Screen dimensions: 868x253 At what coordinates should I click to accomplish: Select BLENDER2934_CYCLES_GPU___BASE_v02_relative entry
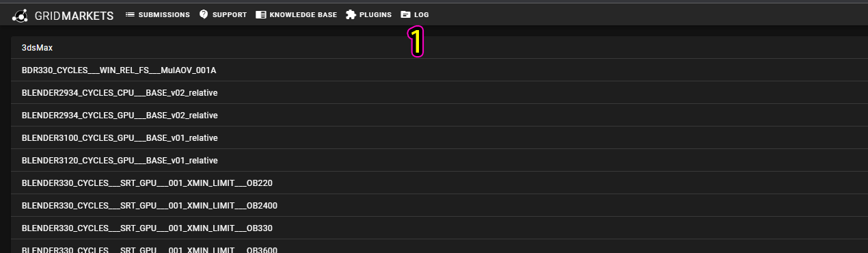click(x=439, y=116)
